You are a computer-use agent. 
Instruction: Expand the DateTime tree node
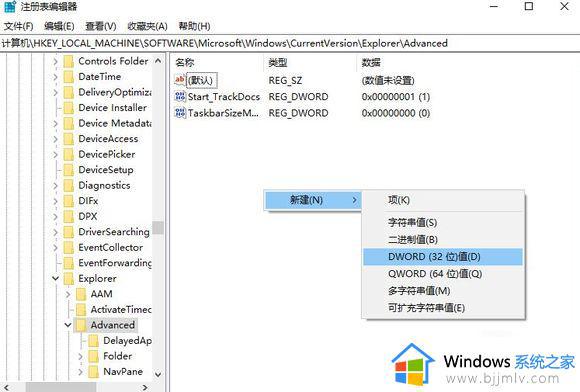55,77
